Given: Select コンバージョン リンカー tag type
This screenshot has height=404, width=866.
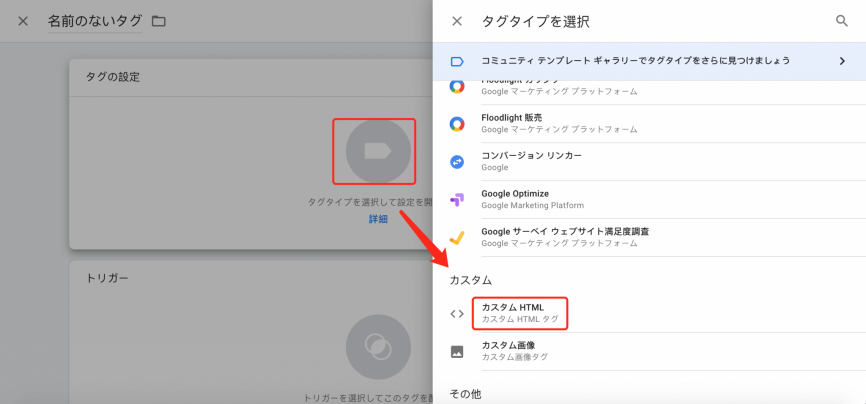Looking at the screenshot, I should pyautogui.click(x=650, y=161).
